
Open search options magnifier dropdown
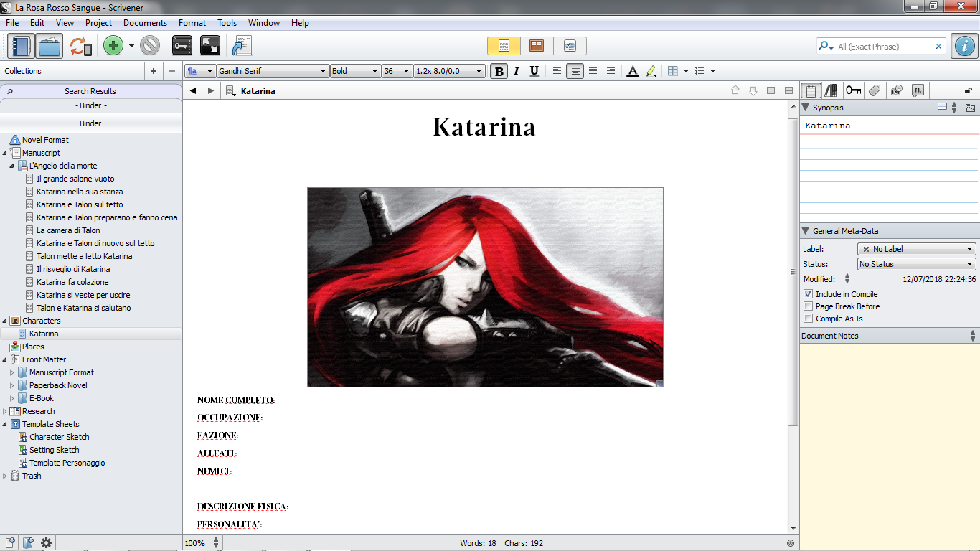pos(826,46)
